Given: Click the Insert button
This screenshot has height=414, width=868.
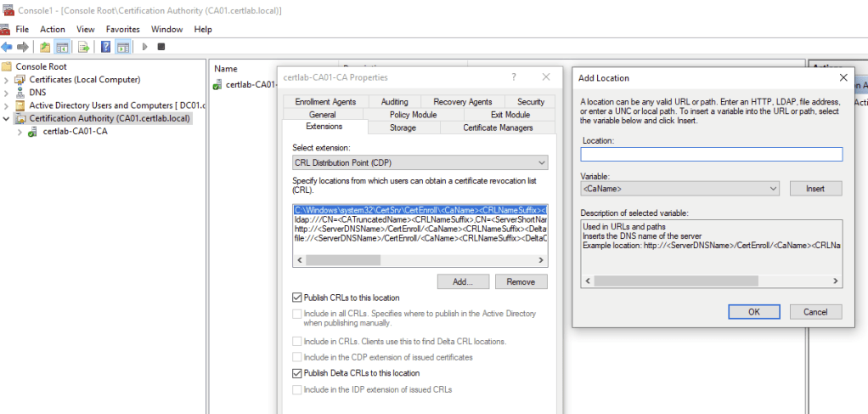Looking at the screenshot, I should click(x=815, y=189).
